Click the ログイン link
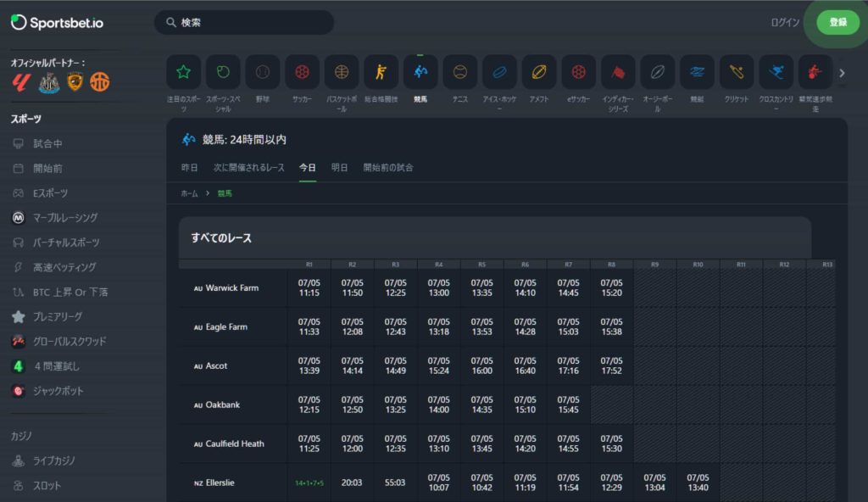 point(785,23)
